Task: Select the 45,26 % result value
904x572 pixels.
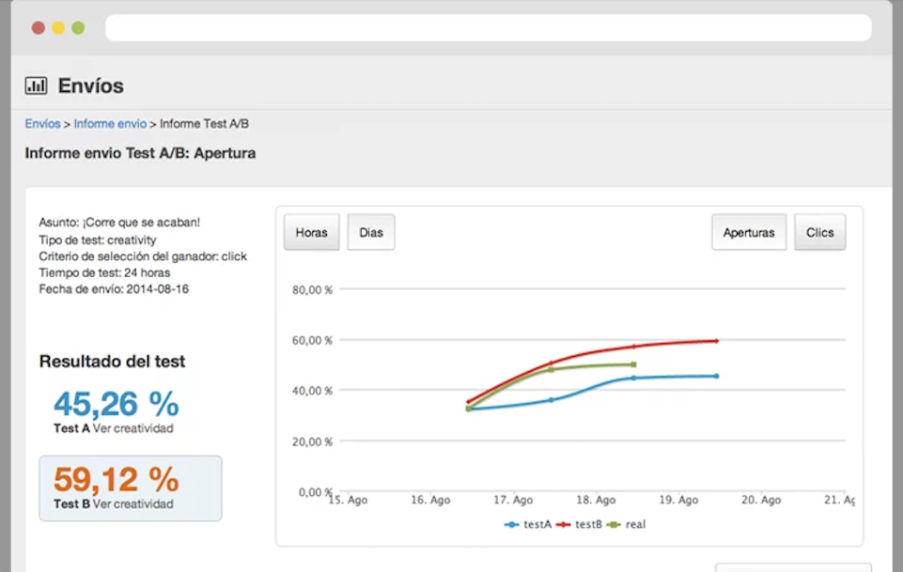Action: pos(116,404)
